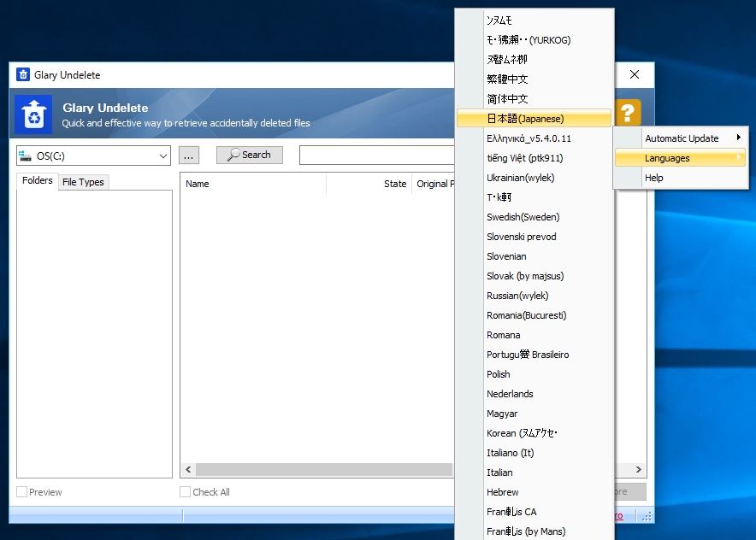Select the (YURKOG) language entry
Screen dimensions: 756x540
[535, 40]
